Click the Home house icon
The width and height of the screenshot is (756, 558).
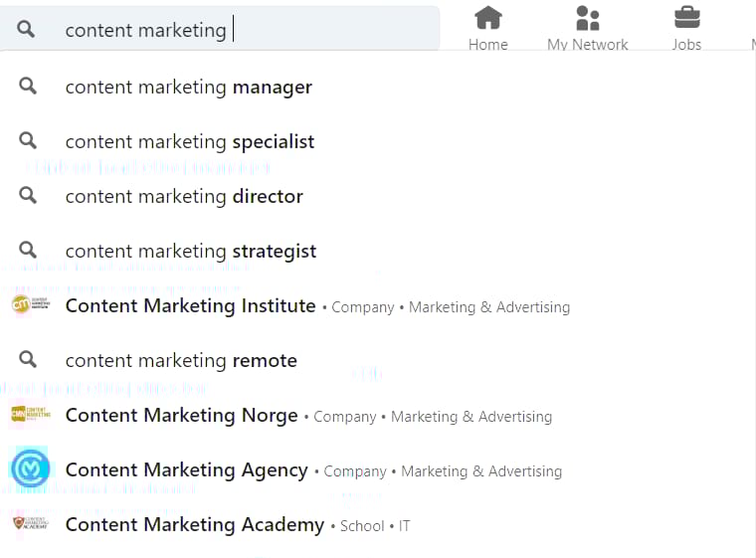[488, 18]
